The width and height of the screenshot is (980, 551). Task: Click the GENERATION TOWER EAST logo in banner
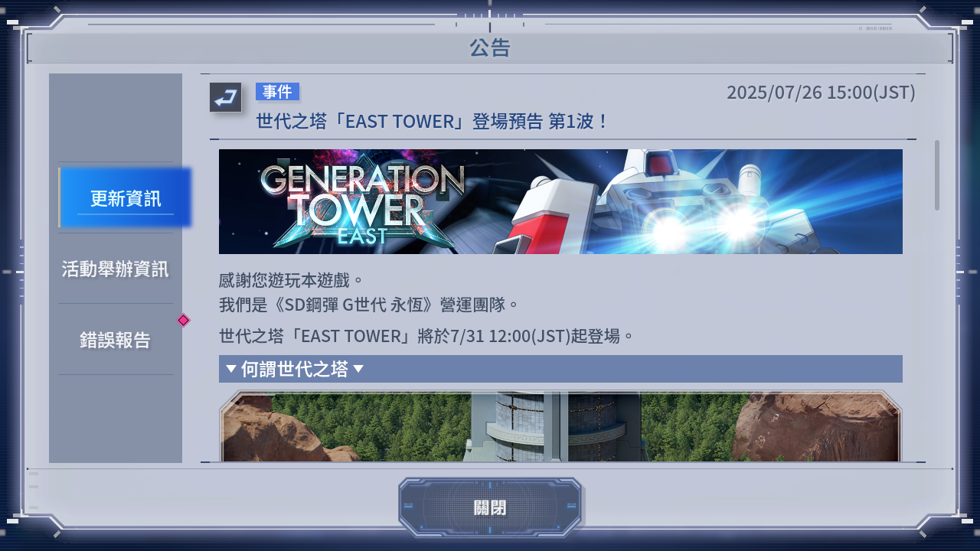[x=361, y=203]
